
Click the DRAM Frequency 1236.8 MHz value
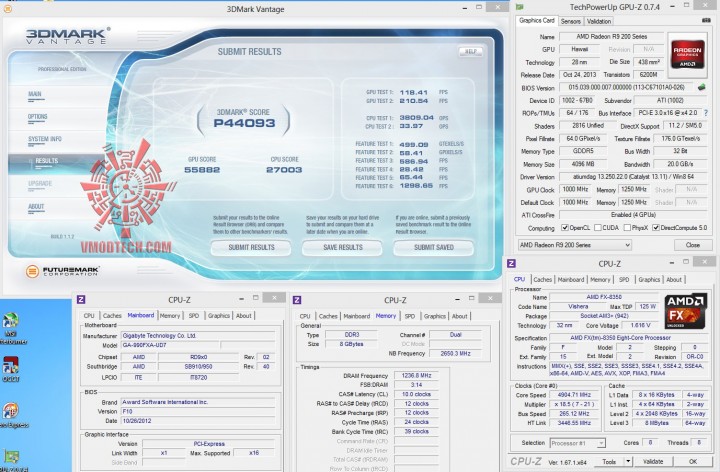(416, 376)
